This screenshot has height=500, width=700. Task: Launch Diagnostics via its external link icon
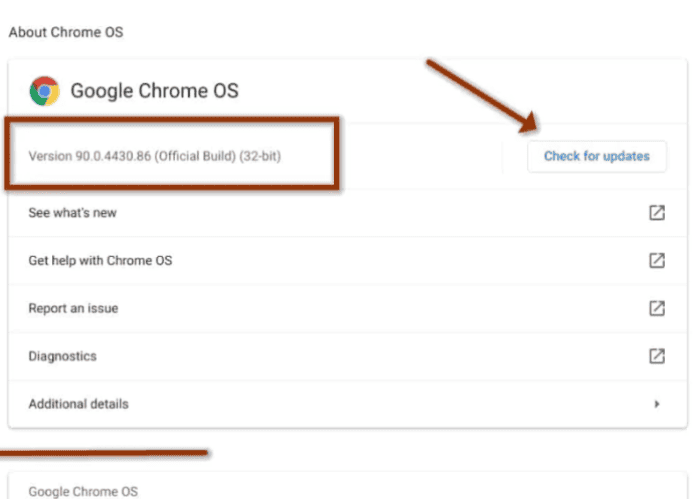pos(657,356)
